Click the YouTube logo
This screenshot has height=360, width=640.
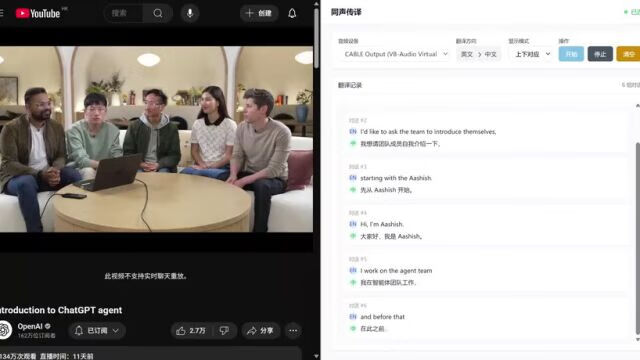(x=38, y=13)
